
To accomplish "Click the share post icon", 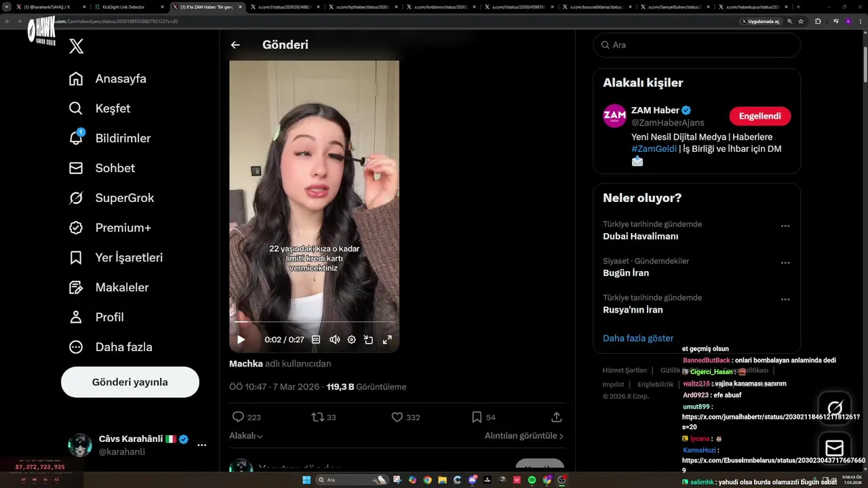I will [x=556, y=417].
